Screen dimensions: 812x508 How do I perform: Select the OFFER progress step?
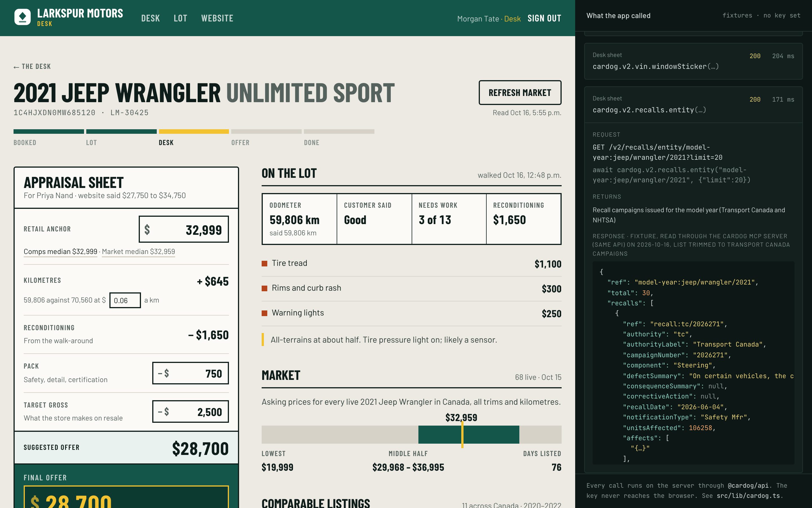click(x=266, y=137)
